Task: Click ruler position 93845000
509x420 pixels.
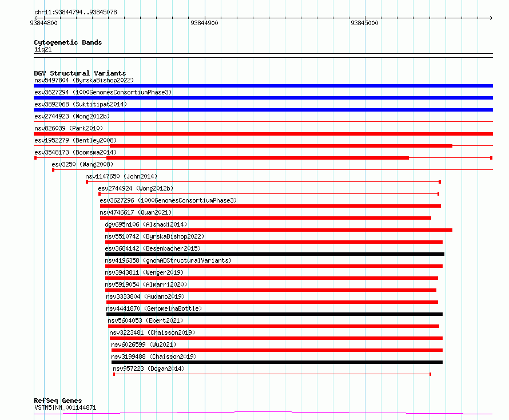Action: click(364, 23)
